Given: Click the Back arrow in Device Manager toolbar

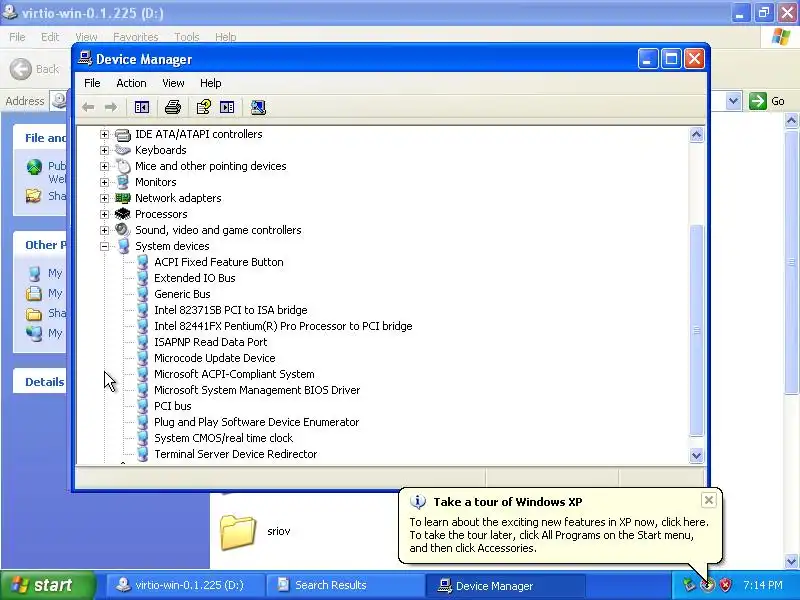Looking at the screenshot, I should pos(88,107).
